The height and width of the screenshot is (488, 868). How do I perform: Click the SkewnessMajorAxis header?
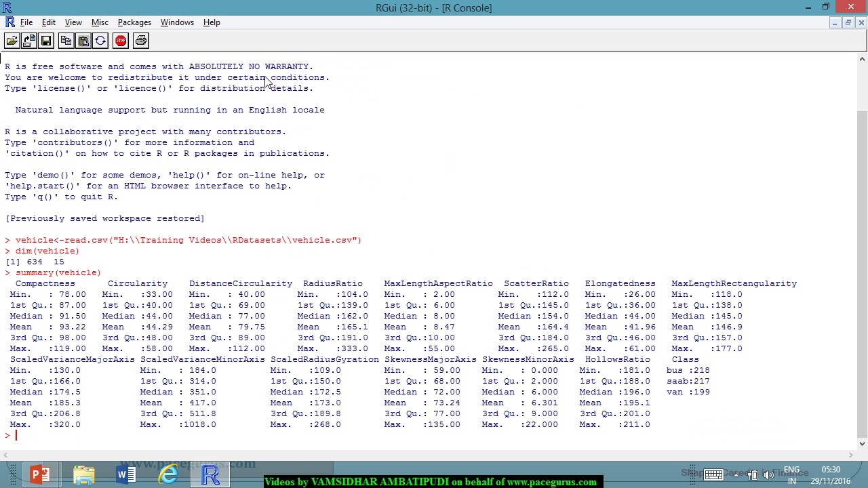click(x=431, y=359)
